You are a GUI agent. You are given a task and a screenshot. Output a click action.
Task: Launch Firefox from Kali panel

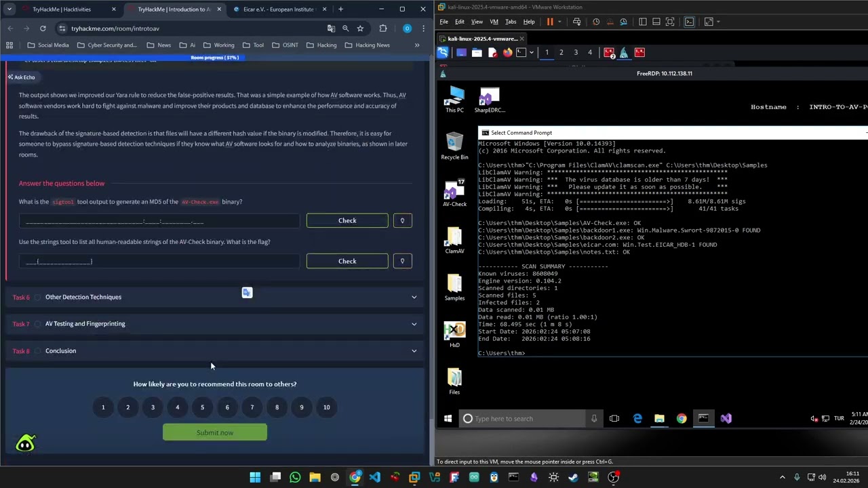507,52
